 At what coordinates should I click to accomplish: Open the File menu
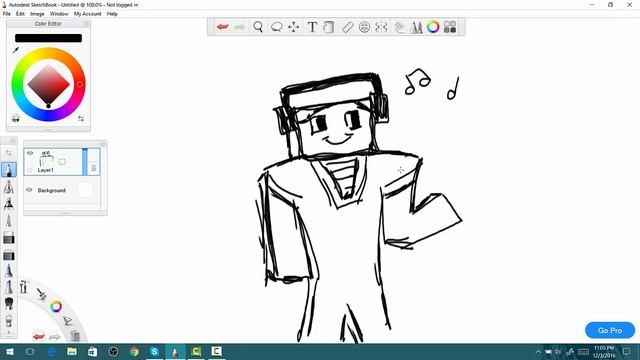pyautogui.click(x=7, y=14)
